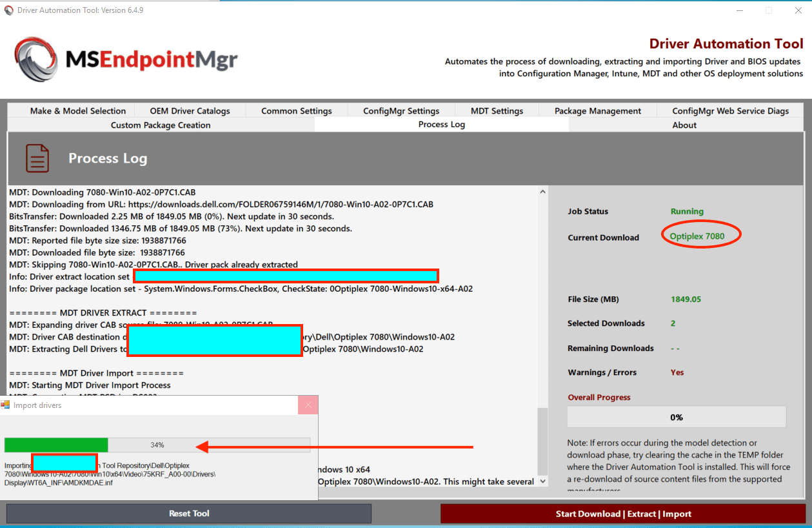Viewport: 812px width, 528px height.
Task: Click the 'Driver package location set' log line
Action: point(241,289)
